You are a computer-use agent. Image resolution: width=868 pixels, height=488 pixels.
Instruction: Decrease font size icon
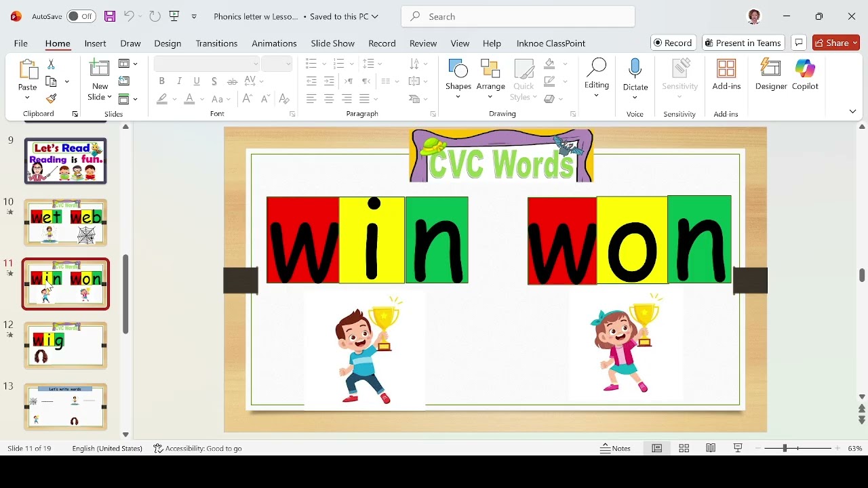(x=266, y=99)
